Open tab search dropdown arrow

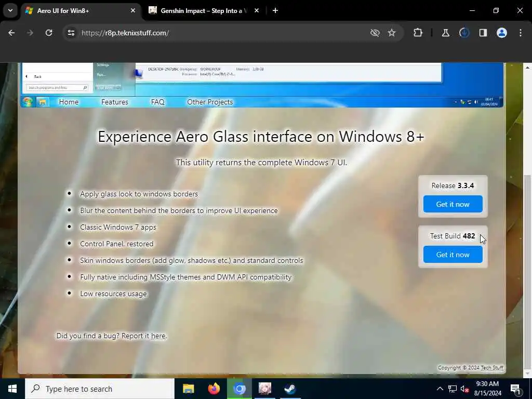(10, 10)
